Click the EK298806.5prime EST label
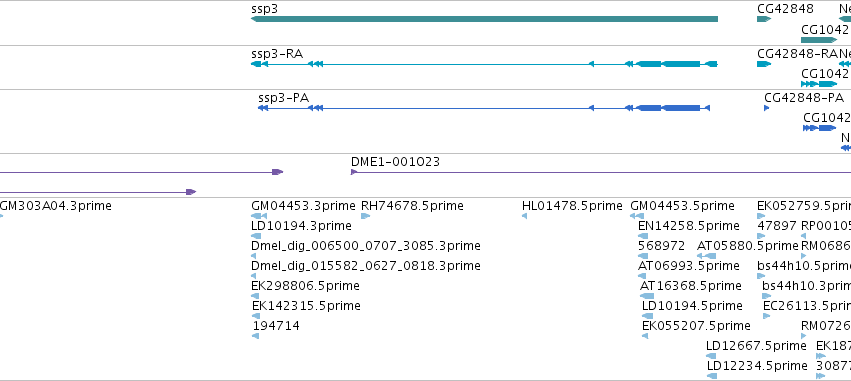Viewport: 851px width, 381px height. coord(306,285)
